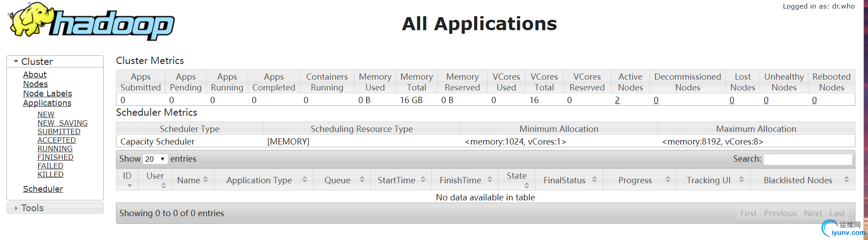Image resolution: width=868 pixels, height=240 pixels.
Task: Open the About link
Action: point(35,75)
